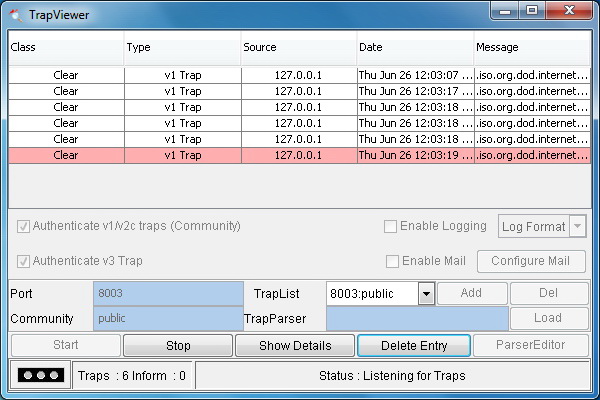Click the maximize window button
The image size is (600, 400).
(532, 11)
